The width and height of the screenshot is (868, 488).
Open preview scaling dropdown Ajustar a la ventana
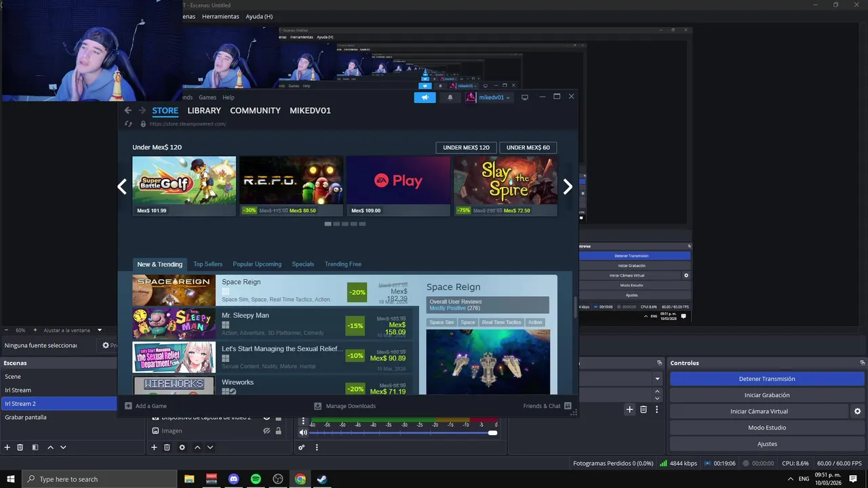pyautogui.click(x=73, y=330)
